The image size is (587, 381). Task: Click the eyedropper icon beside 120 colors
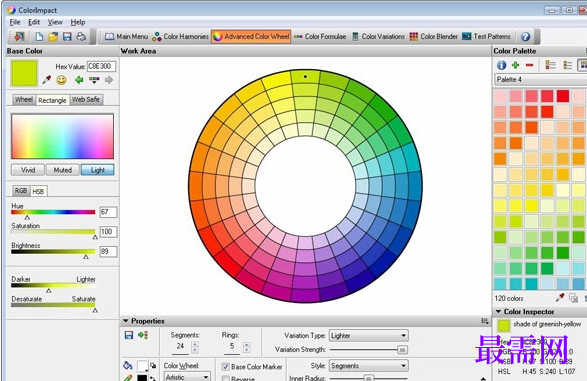(560, 298)
